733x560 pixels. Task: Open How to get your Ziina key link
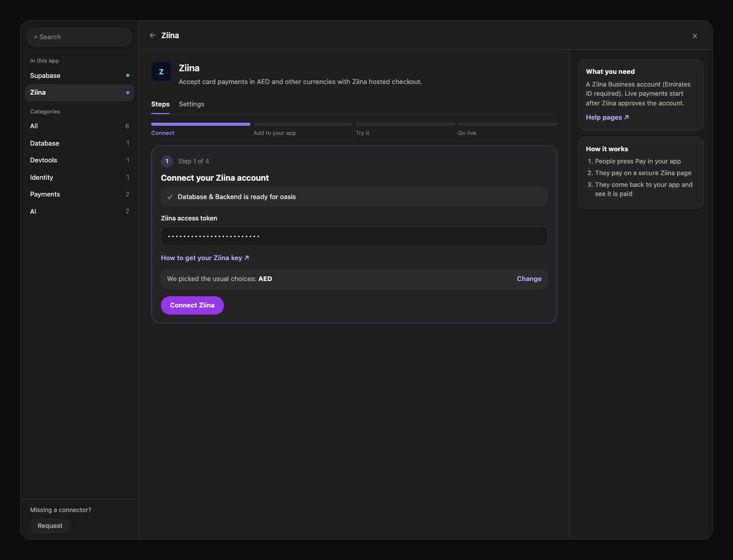tap(205, 258)
